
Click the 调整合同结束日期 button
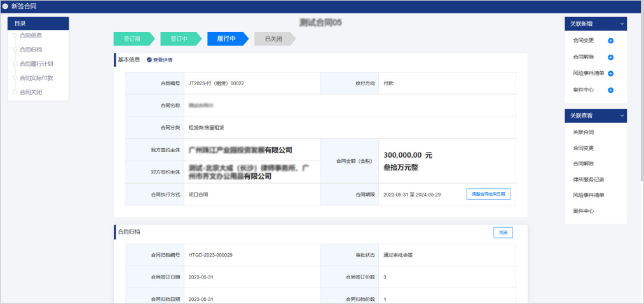pyautogui.click(x=488, y=194)
